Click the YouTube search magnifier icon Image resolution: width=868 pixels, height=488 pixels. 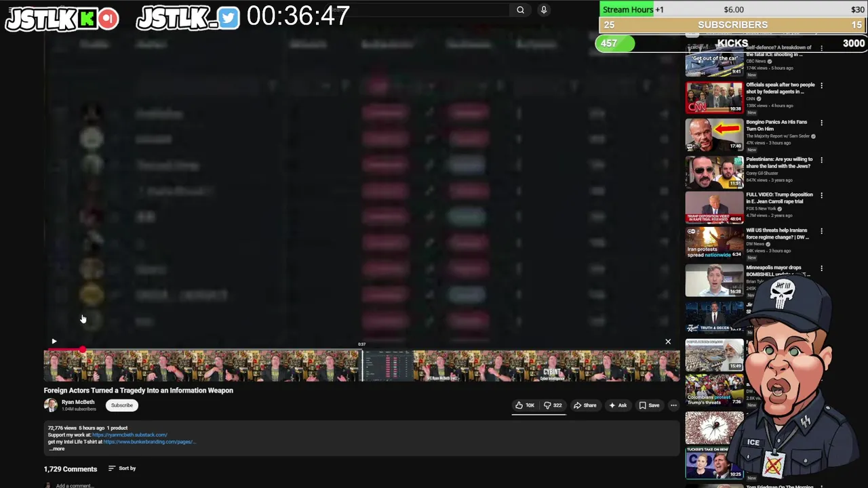(520, 9)
